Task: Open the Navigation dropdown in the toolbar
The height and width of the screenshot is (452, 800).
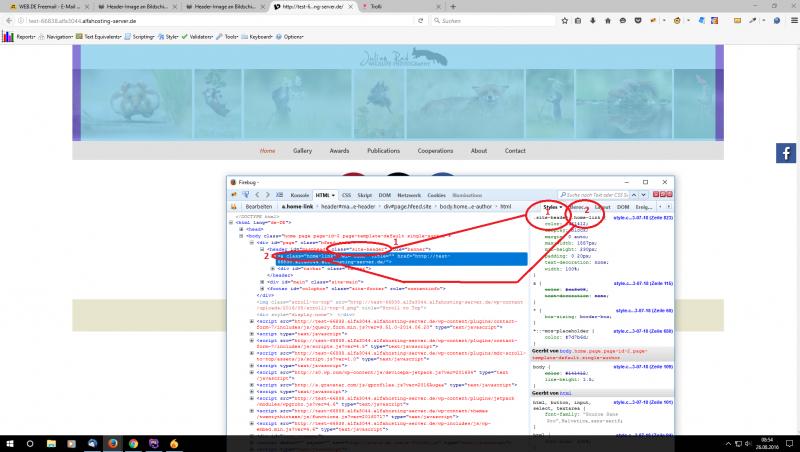Action: point(60,36)
